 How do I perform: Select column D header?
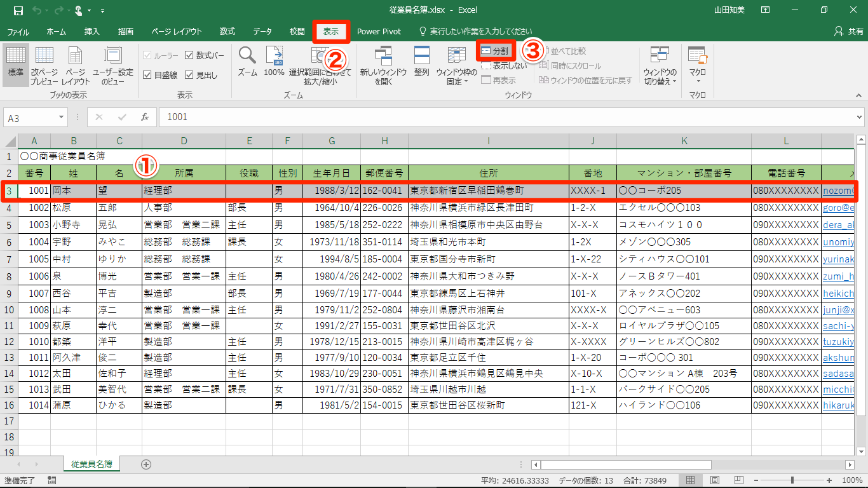tap(184, 140)
